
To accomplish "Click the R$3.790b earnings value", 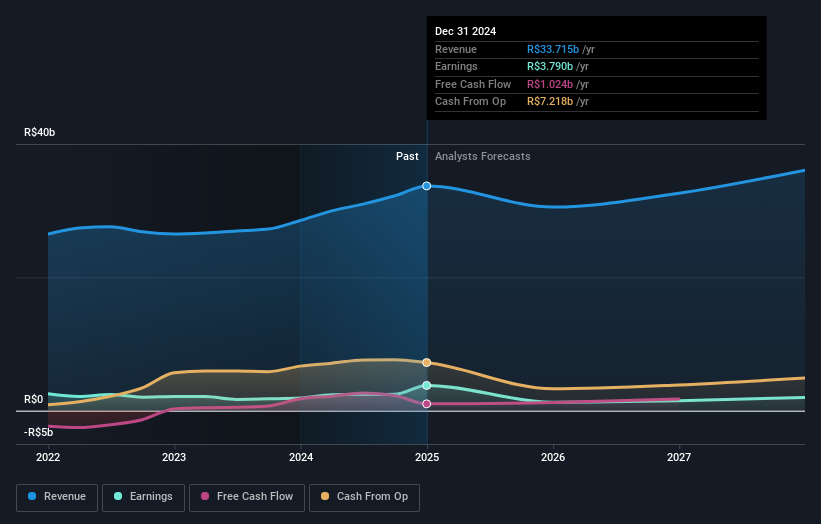I will (550, 66).
